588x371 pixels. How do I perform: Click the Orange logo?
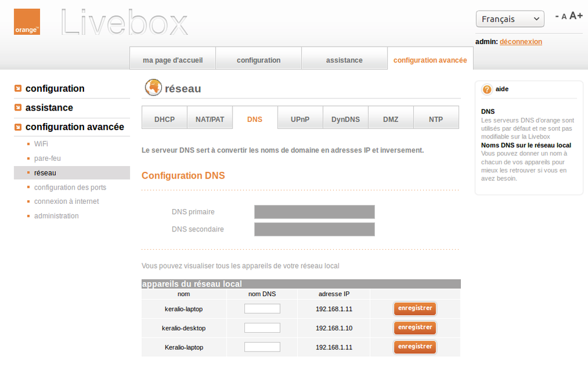tap(27, 22)
